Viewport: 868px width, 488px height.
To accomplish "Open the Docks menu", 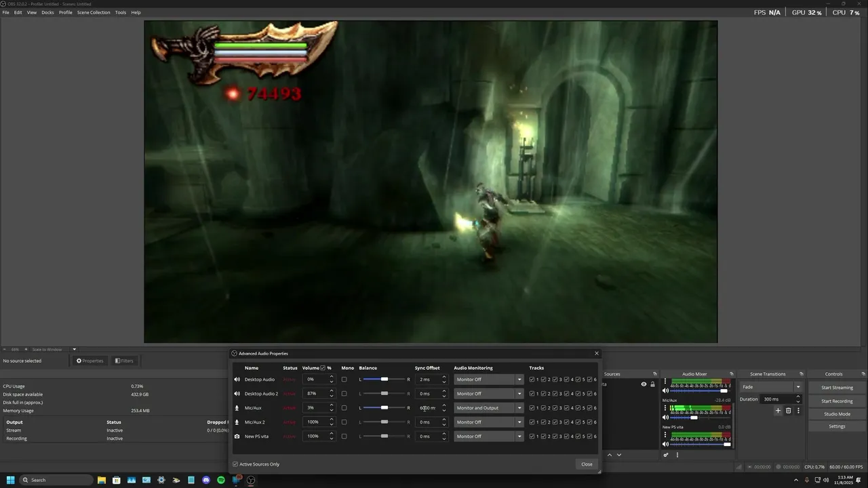I will (x=47, y=12).
